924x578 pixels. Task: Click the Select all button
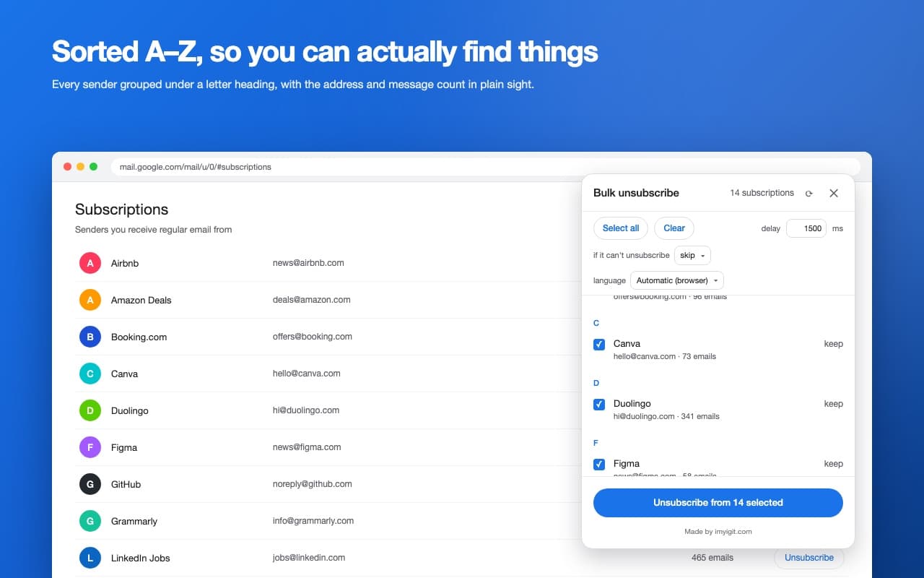tap(621, 228)
